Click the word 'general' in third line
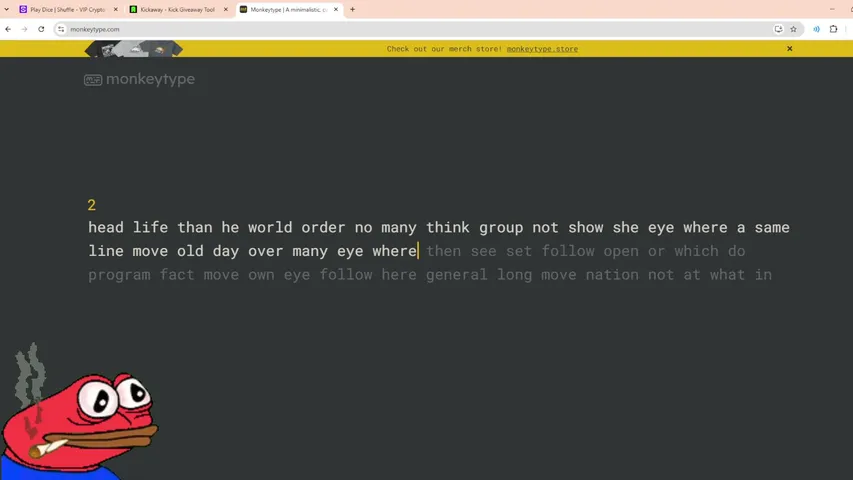853x480 pixels. point(456,275)
